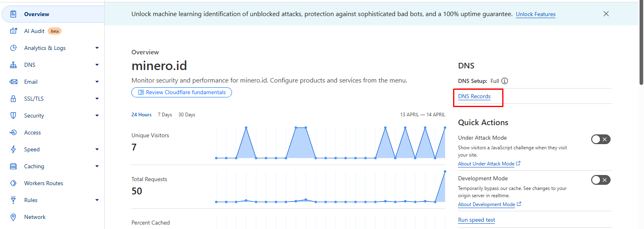Click the Network location pin icon
Screen dimensions: 644x229
pos(13,217)
